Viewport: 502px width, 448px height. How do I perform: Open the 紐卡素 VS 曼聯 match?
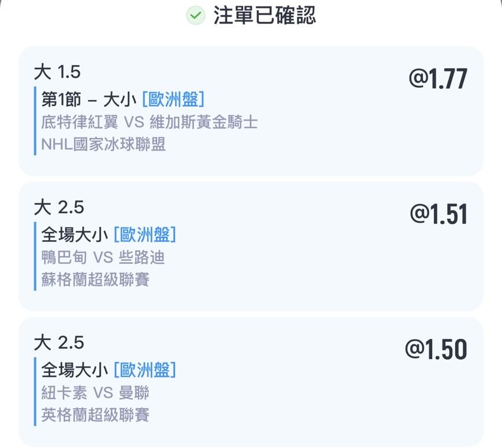pos(95,393)
